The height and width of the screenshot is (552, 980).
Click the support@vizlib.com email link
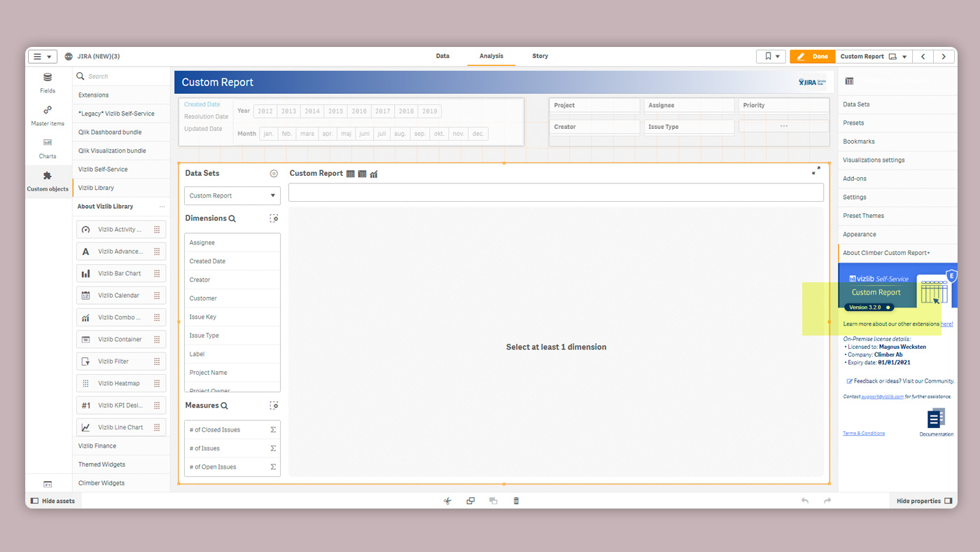(883, 396)
